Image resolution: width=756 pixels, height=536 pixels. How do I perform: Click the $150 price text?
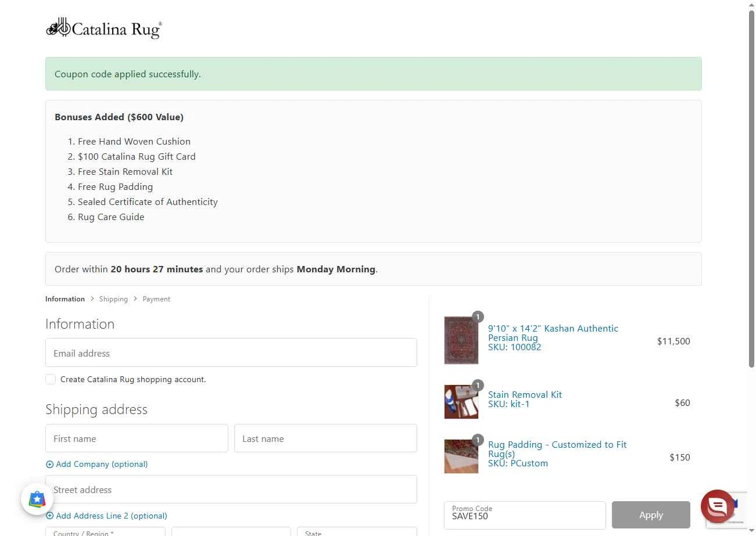point(680,458)
